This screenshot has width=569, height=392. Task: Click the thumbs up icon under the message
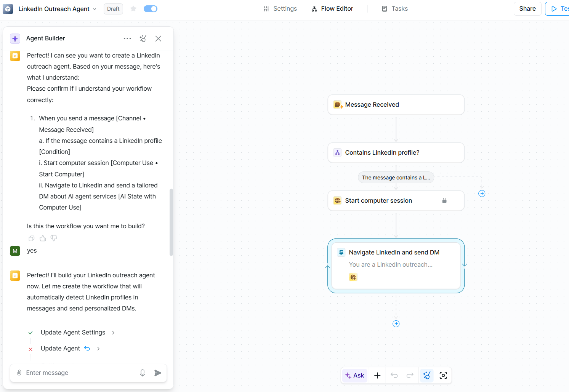(43, 238)
